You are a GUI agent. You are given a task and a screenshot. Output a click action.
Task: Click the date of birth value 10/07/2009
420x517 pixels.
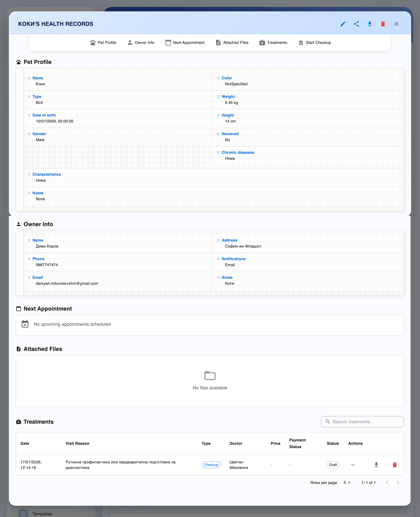pos(54,121)
